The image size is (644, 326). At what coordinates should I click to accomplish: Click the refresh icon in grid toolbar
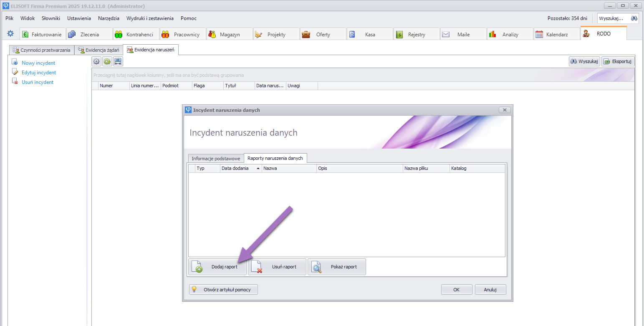click(107, 61)
